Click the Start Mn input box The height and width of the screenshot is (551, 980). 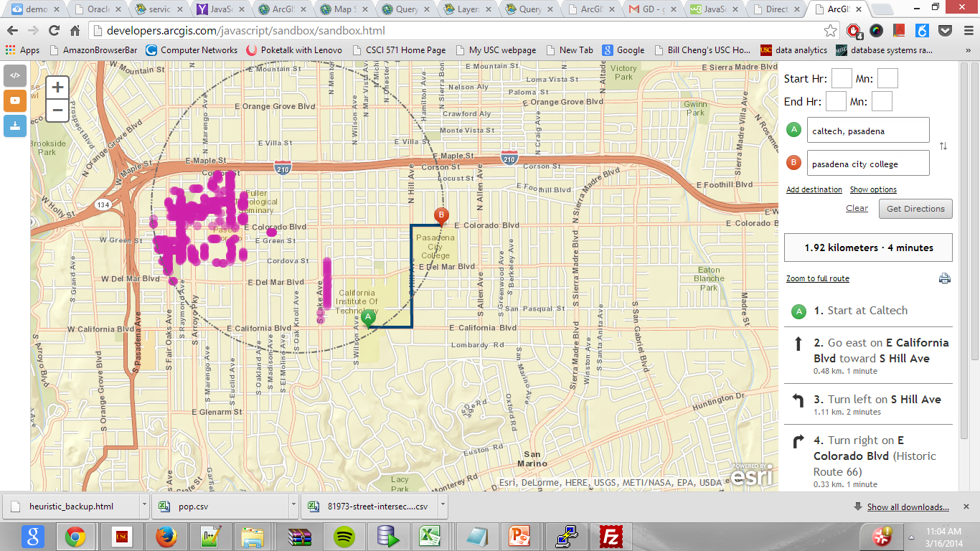click(x=887, y=78)
